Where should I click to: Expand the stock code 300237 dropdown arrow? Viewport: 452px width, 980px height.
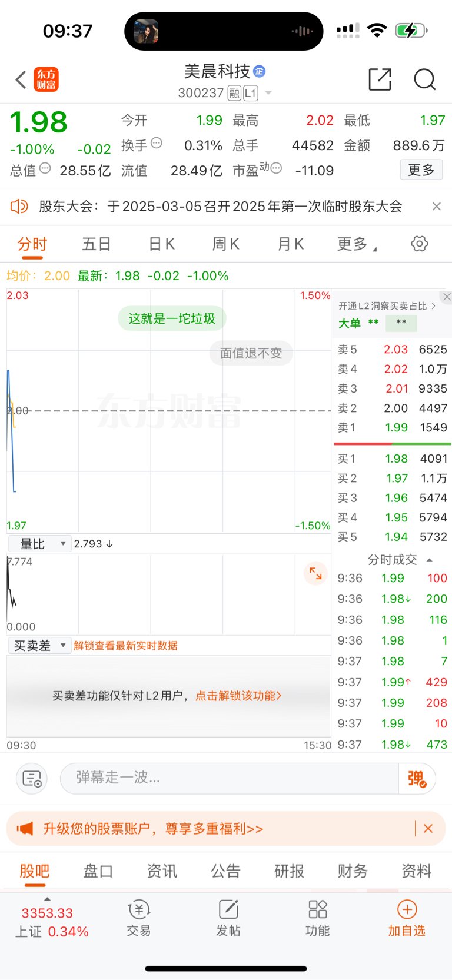[x=268, y=93]
